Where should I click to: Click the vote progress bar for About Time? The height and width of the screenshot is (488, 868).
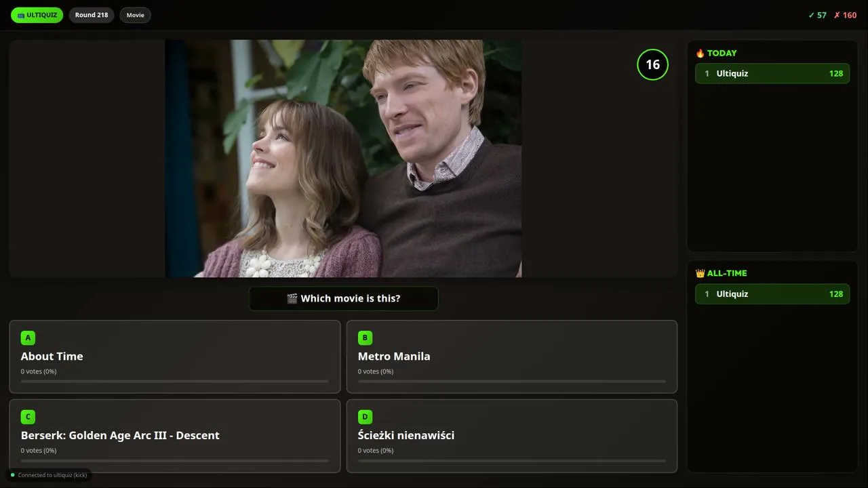(x=175, y=382)
